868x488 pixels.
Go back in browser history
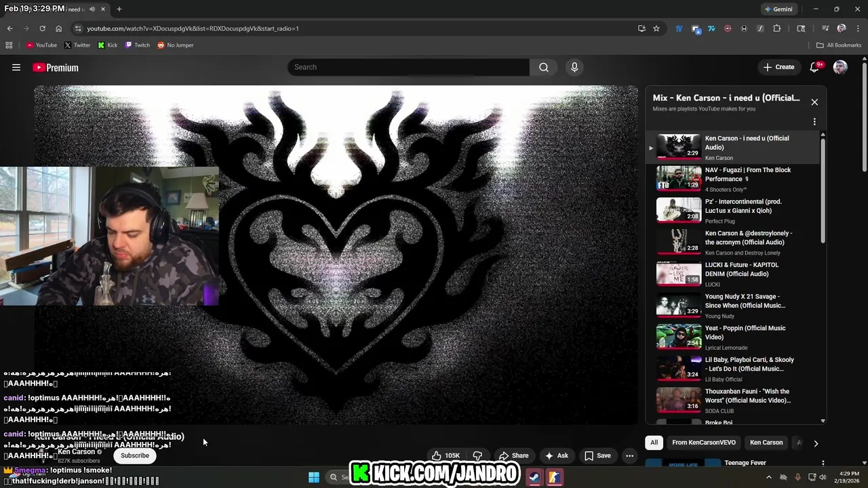coord(9,28)
